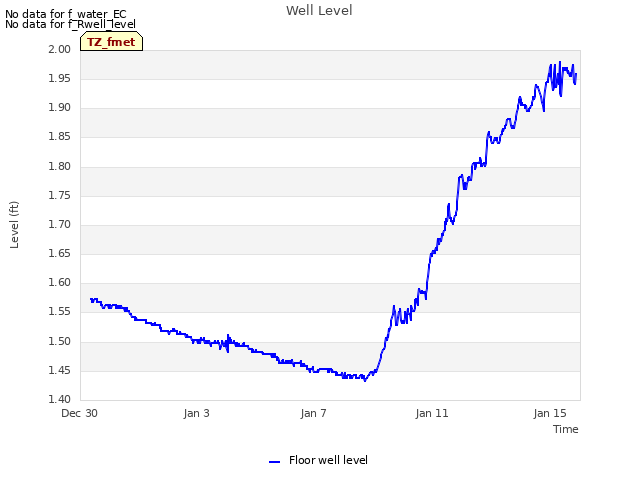Click the 2.00 y-axis tick label
640x480 pixels.
click(60, 49)
